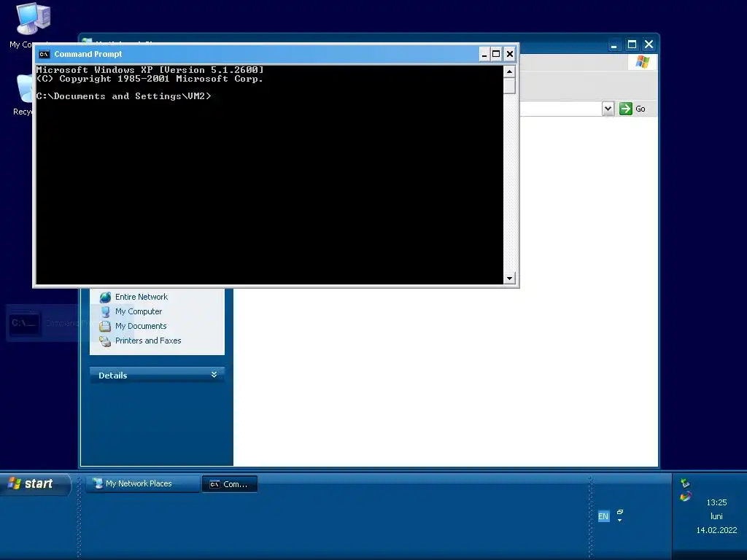Click the Command Prompt scrollbar down arrow
The height and width of the screenshot is (560, 747).
click(509, 279)
